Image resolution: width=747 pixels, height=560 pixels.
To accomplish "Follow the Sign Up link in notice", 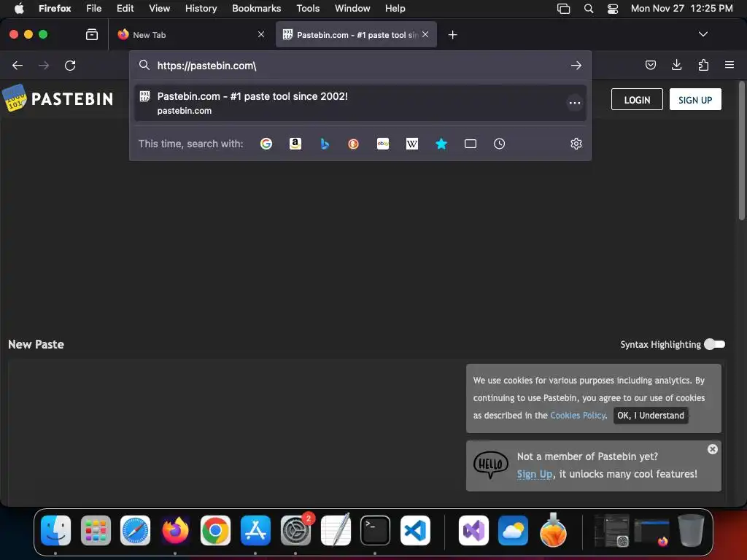I will pos(534,474).
